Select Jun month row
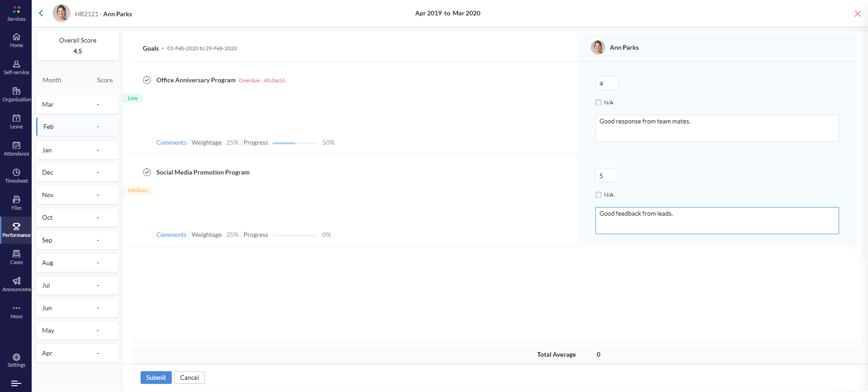868x392 pixels. click(x=77, y=308)
